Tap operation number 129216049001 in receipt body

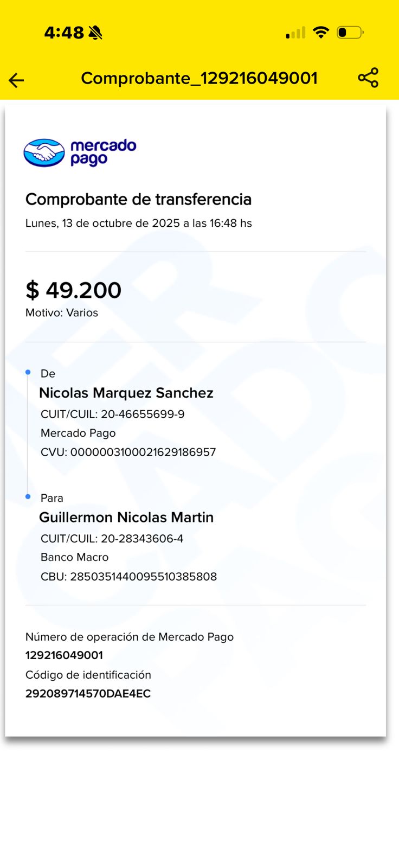64,655
